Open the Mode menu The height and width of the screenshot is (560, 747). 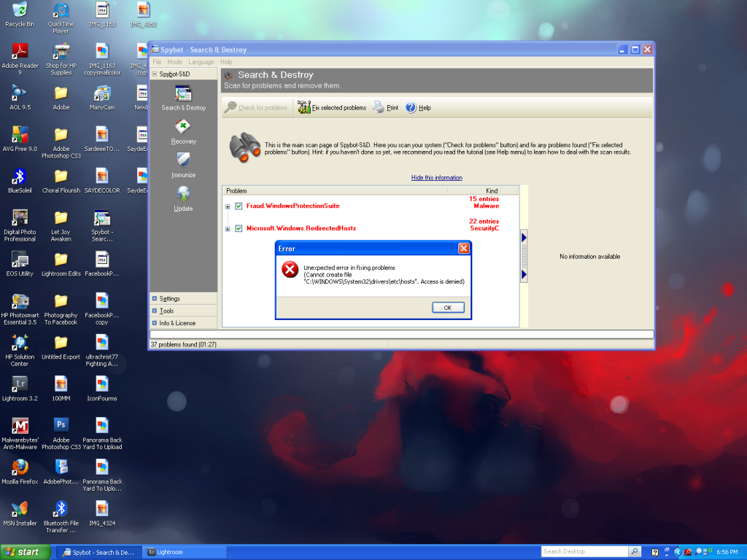[x=174, y=62]
